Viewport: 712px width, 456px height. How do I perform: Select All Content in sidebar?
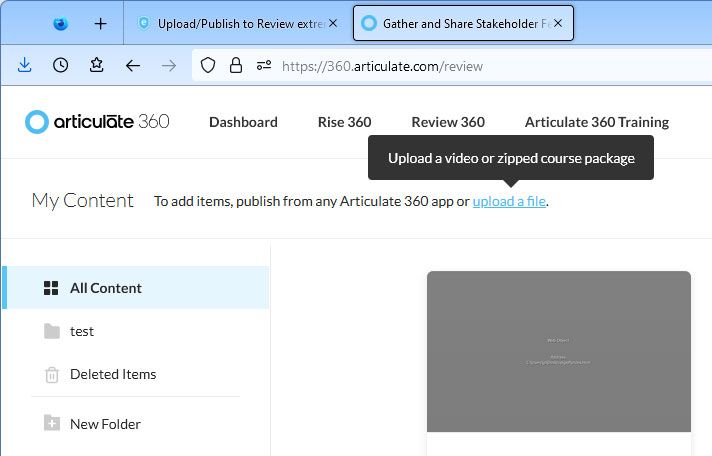tap(136, 288)
